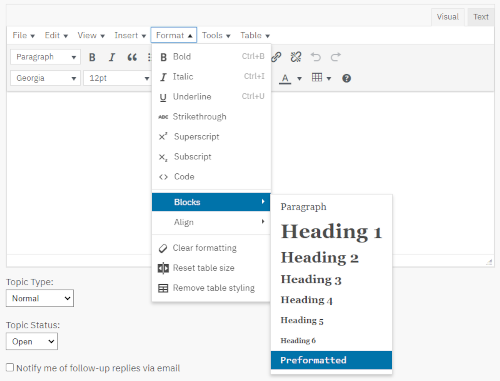
Task: Close the Format menu
Action: 174,35
